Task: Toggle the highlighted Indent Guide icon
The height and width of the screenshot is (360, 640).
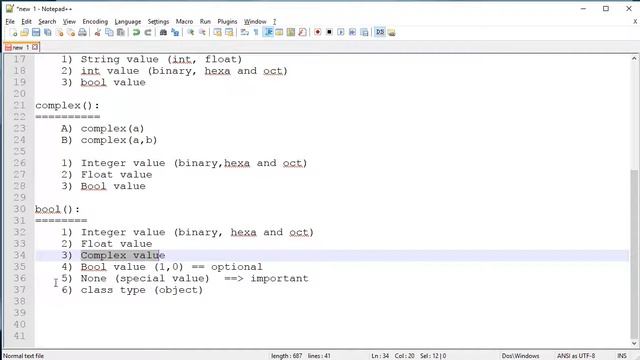Action: [268, 32]
